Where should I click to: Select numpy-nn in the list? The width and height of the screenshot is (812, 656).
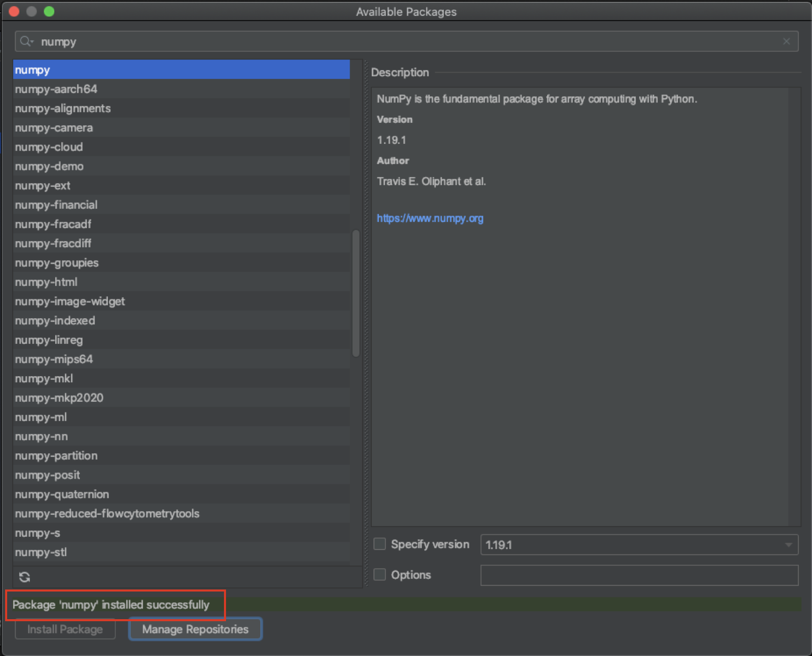click(182, 436)
